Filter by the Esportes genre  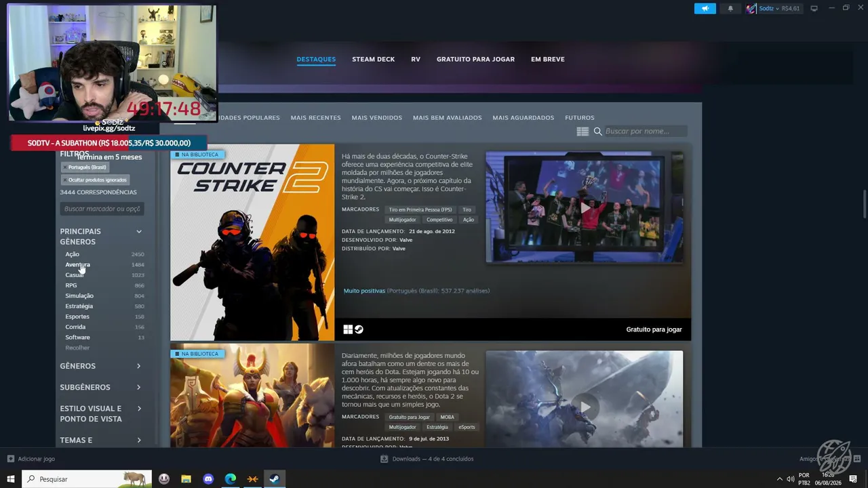[77, 317]
